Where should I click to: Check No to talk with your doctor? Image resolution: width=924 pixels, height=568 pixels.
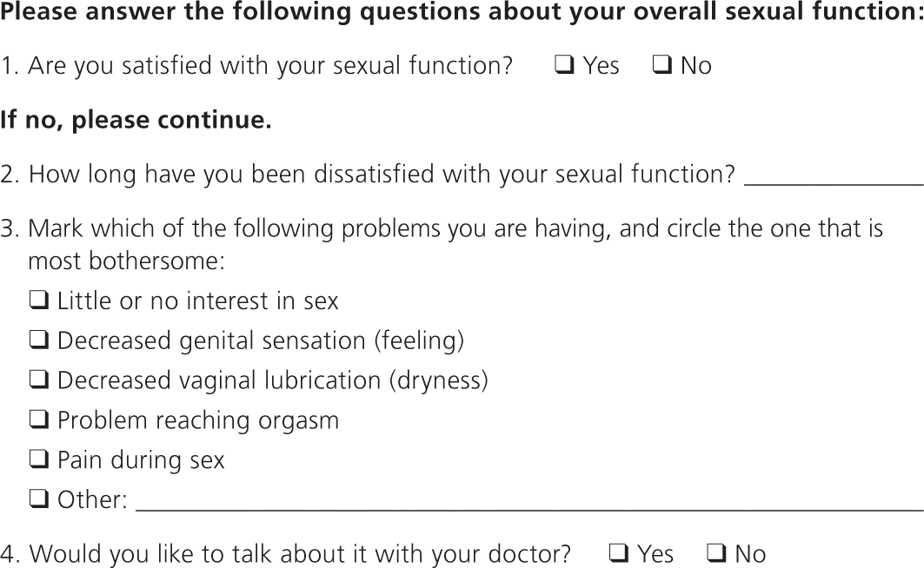click(x=716, y=553)
